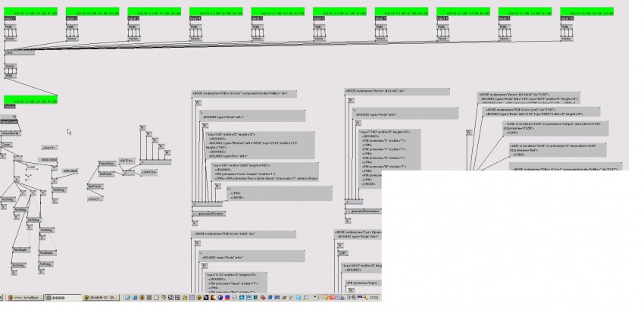The width and height of the screenshot is (644, 313).
Task: Select the PatchAlias node
Action: coord(108,163)
